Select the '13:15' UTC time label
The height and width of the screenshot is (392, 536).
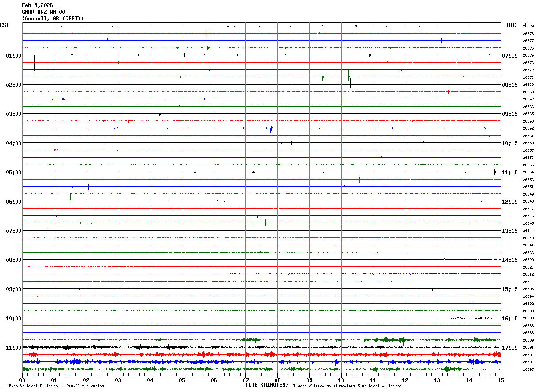pyautogui.click(x=509, y=231)
